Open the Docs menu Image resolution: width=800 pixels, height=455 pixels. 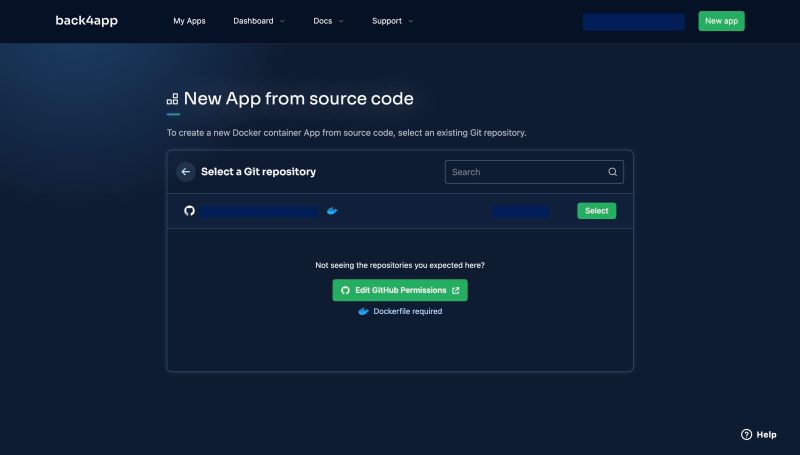pyautogui.click(x=328, y=21)
